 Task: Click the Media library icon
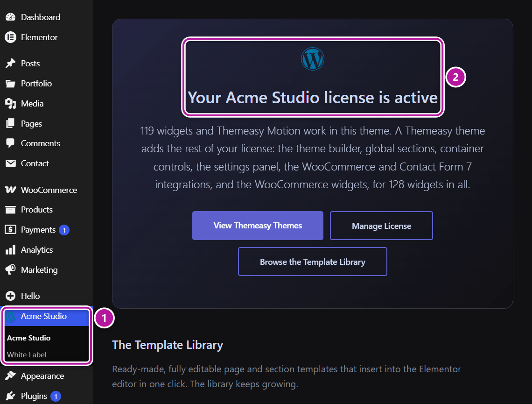tap(11, 104)
